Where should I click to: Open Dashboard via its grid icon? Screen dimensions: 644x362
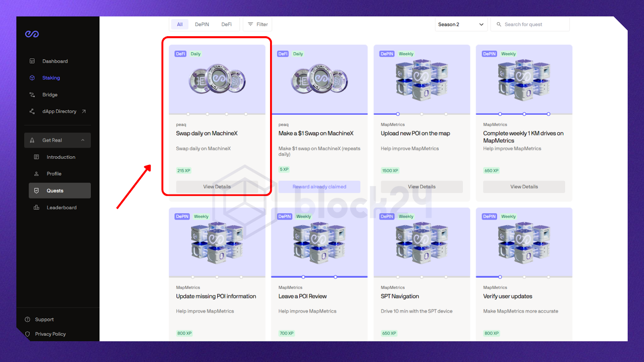pos(32,61)
